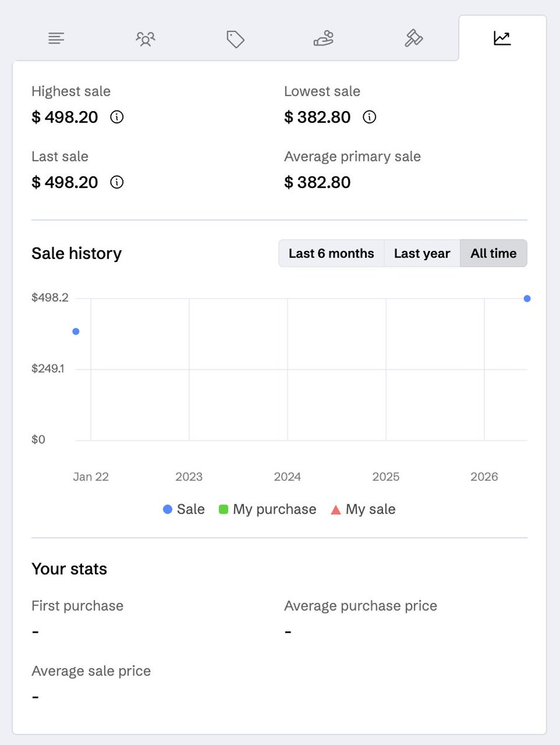Screen dimensions: 560x745
Task: Open the auction tab with gavel icon
Action: pos(413,38)
